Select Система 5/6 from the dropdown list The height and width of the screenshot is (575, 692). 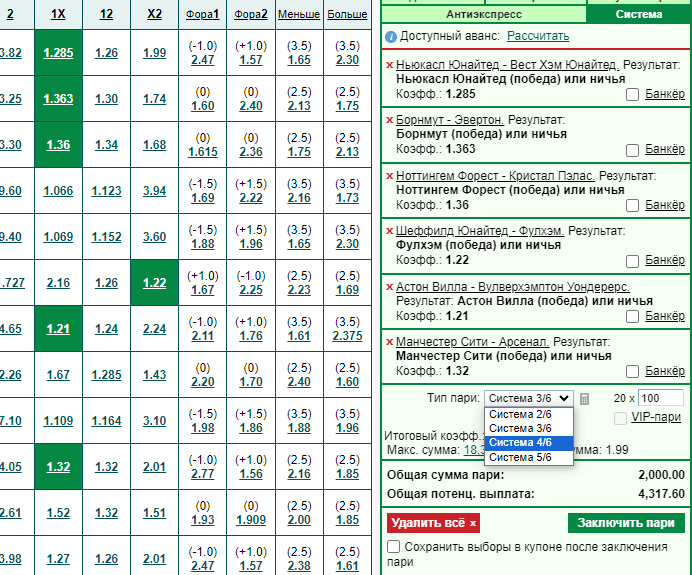529,457
